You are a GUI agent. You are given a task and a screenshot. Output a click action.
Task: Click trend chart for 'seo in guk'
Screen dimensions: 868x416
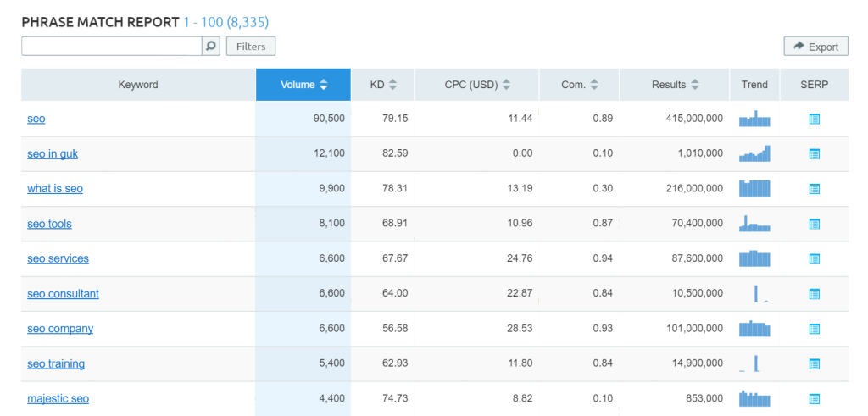(x=754, y=154)
